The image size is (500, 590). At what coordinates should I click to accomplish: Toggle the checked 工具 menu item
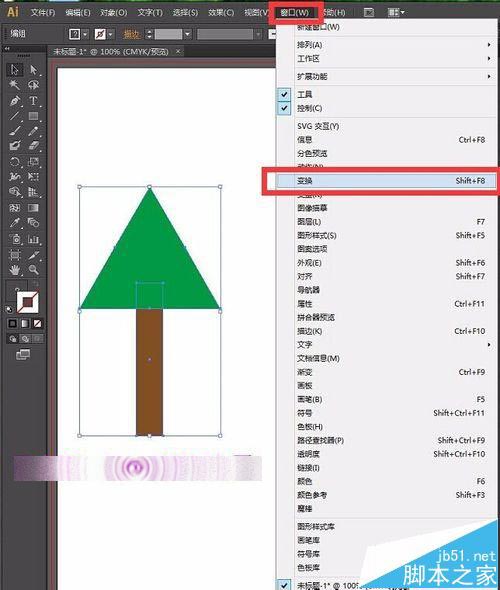tap(386, 94)
